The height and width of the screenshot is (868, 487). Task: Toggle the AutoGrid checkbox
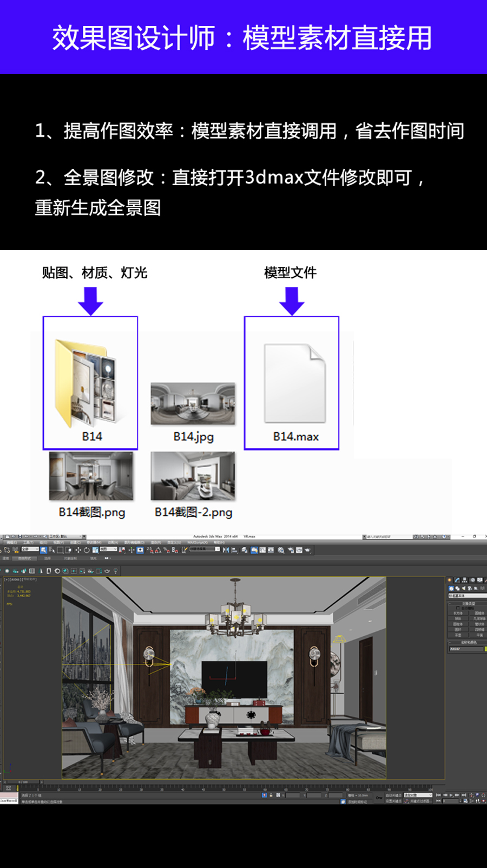[x=459, y=608]
